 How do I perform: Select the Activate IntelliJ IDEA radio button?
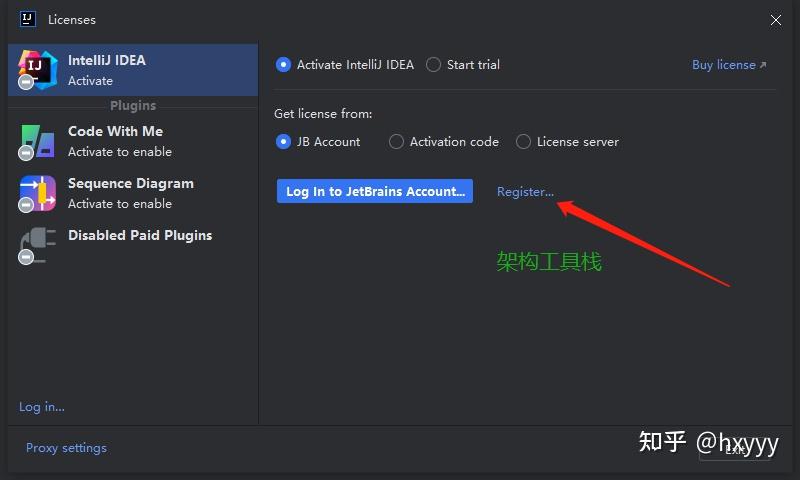coord(283,65)
